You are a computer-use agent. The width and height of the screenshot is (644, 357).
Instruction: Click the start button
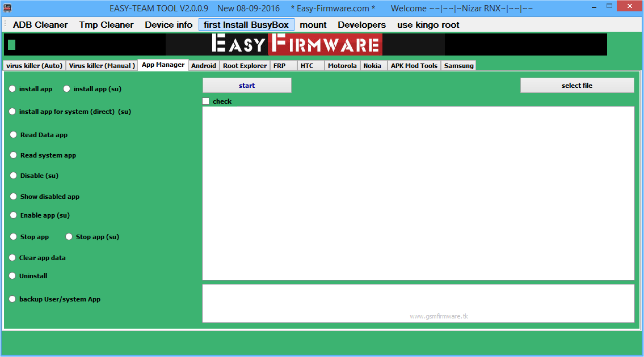point(247,86)
